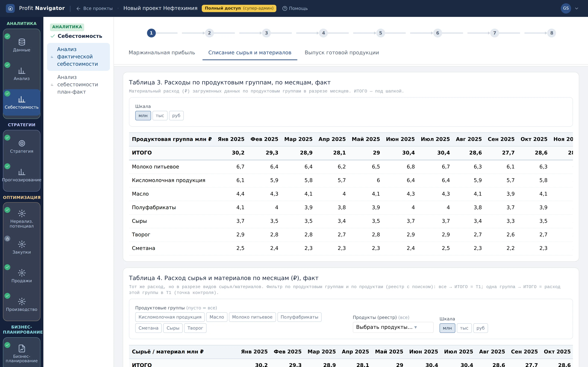
Task: Open Прогнозирование in the sidebar
Action: pyautogui.click(x=22, y=175)
